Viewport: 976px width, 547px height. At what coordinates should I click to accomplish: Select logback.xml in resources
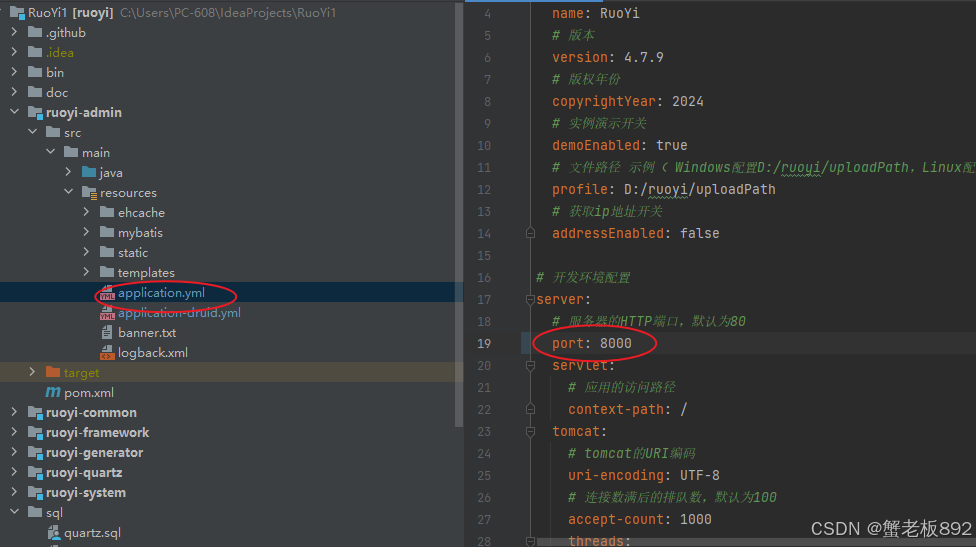152,353
